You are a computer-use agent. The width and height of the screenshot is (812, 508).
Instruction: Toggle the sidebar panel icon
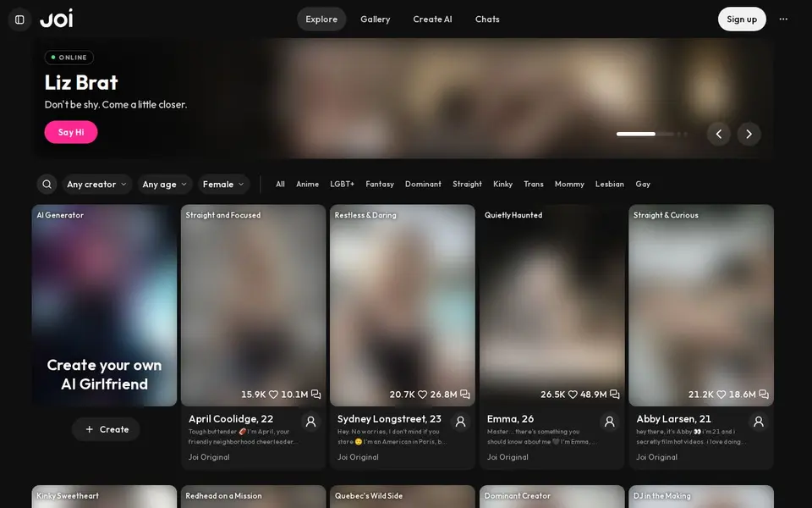[19, 19]
